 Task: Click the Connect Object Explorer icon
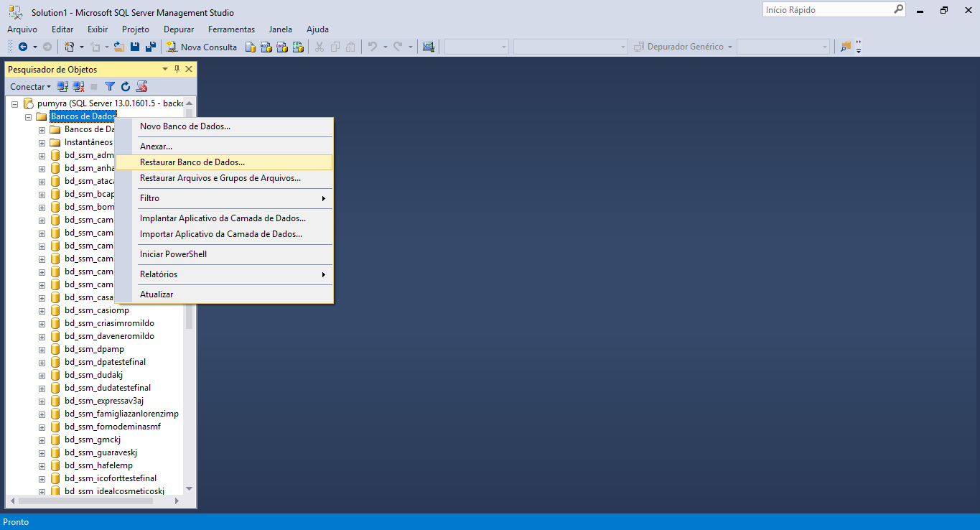(62, 87)
